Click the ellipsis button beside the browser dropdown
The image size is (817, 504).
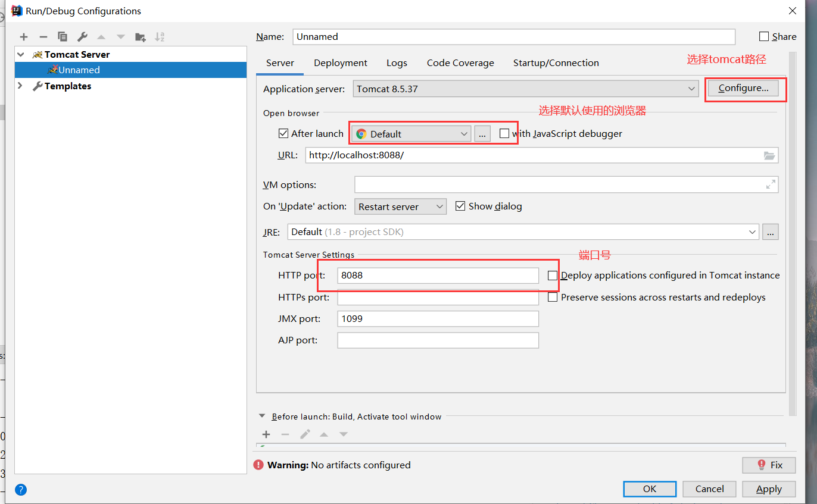click(x=482, y=134)
